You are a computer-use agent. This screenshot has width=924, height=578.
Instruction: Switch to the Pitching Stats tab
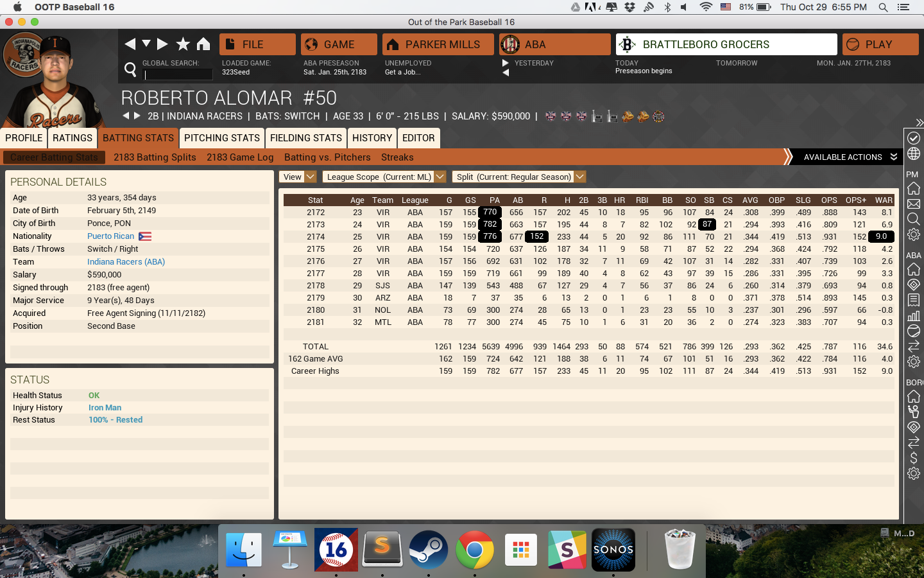(221, 137)
